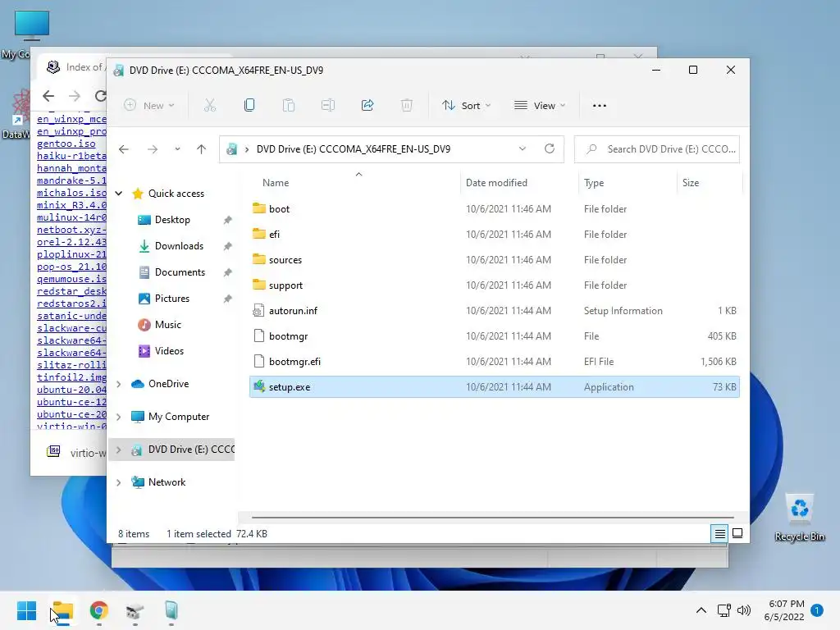Select the setup.exe application
Viewport: 840px width, 630px height.
[495, 387]
